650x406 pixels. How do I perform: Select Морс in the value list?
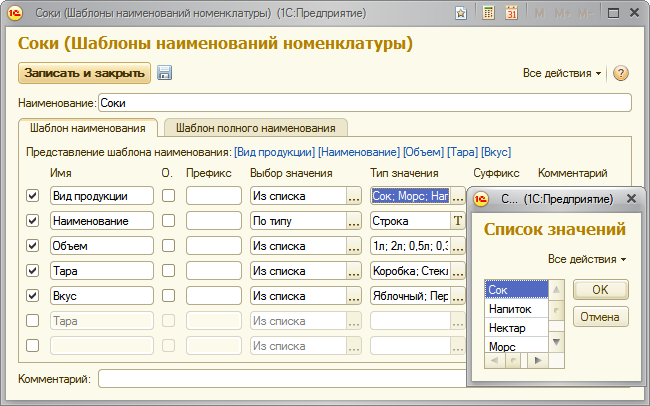point(517,345)
